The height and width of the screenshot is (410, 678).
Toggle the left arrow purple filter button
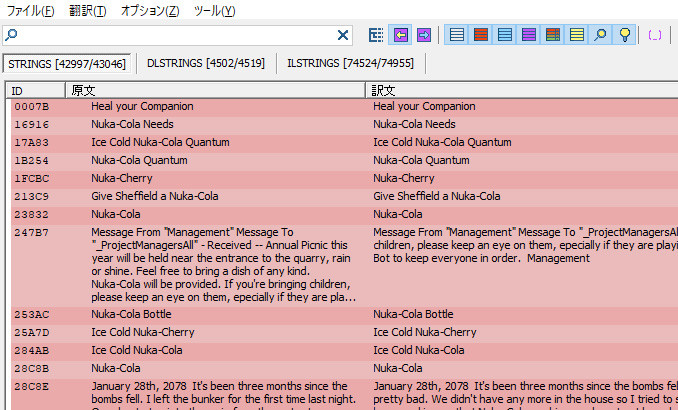coord(401,35)
